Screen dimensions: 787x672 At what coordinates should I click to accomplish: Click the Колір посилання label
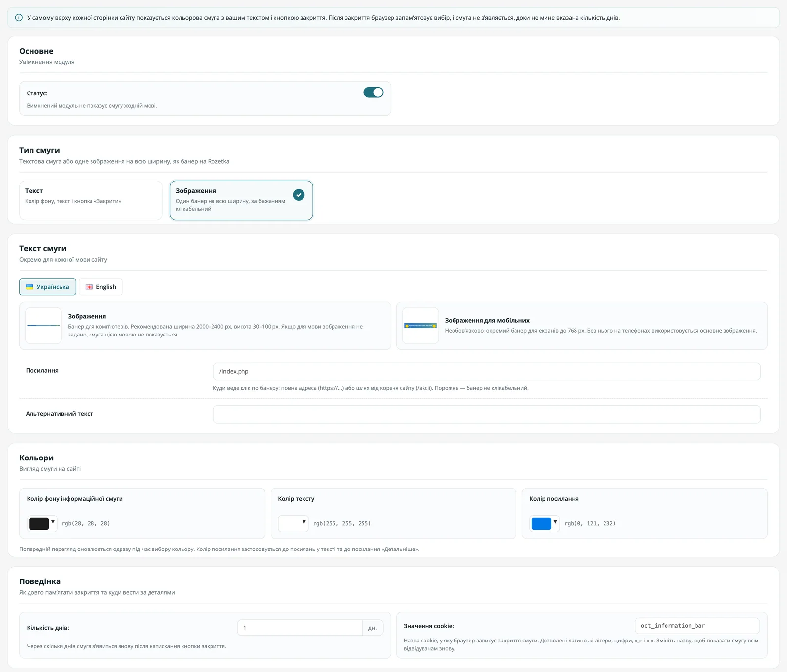click(554, 499)
